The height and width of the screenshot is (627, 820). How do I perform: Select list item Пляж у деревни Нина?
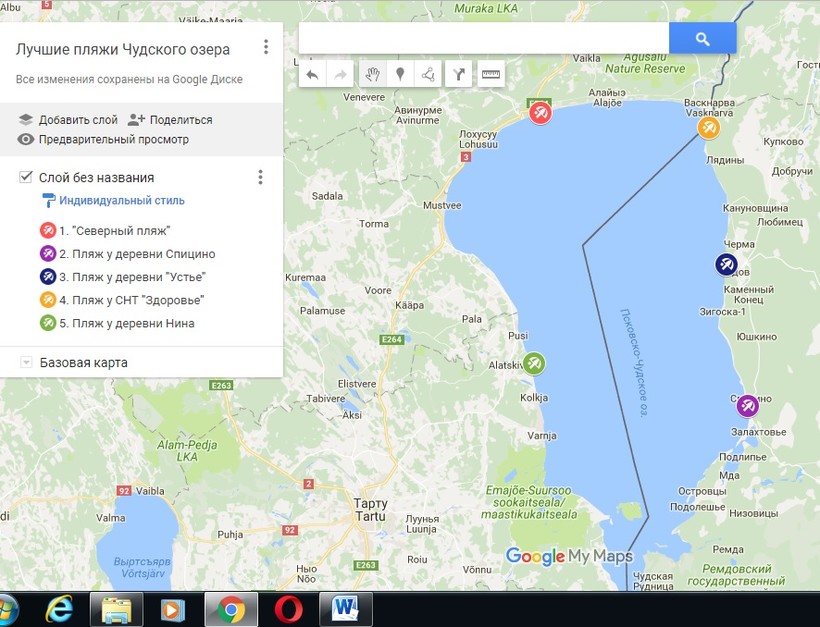[127, 323]
